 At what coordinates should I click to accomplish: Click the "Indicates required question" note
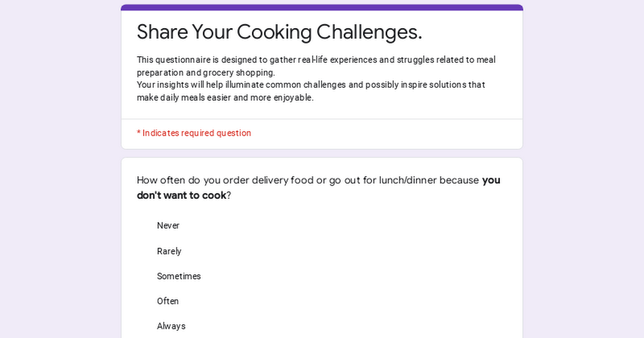coord(196,133)
